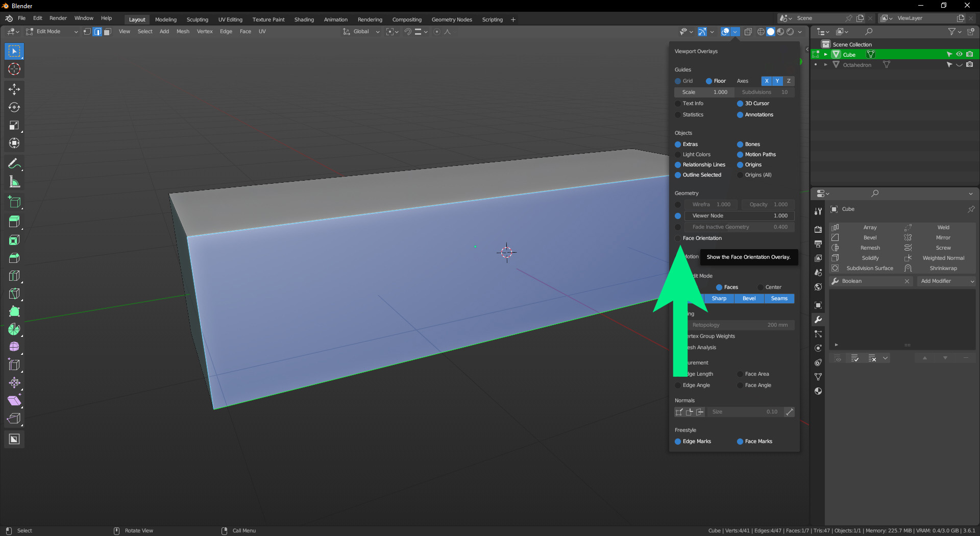Screen dimensions: 980x536
Task: Open the Modifiers wrench properties tab
Action: pyautogui.click(x=818, y=320)
